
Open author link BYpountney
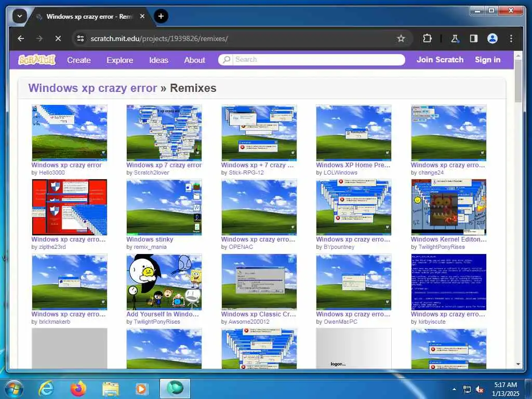click(339, 247)
